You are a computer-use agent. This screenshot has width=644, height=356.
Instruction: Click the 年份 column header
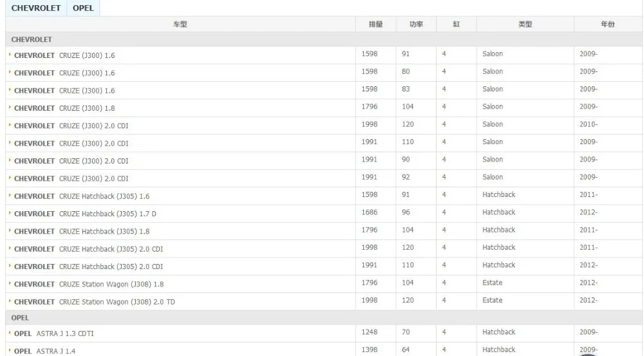tap(607, 24)
